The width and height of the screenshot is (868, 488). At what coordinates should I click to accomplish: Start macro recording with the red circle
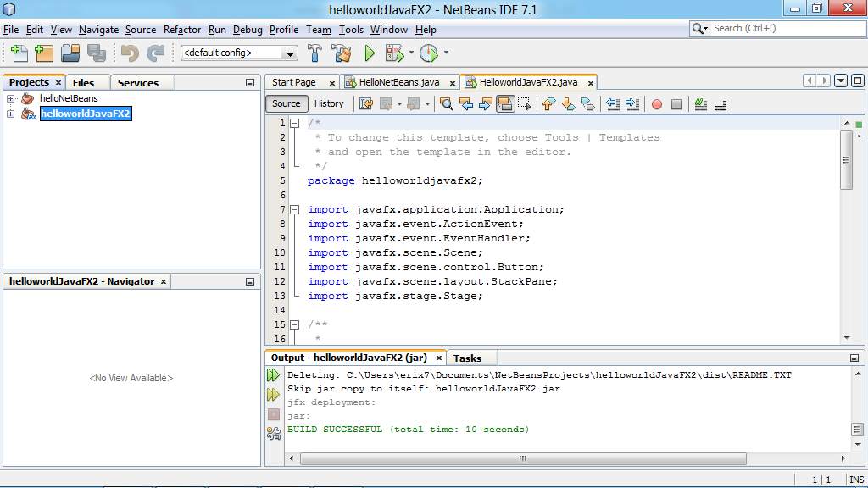click(657, 104)
